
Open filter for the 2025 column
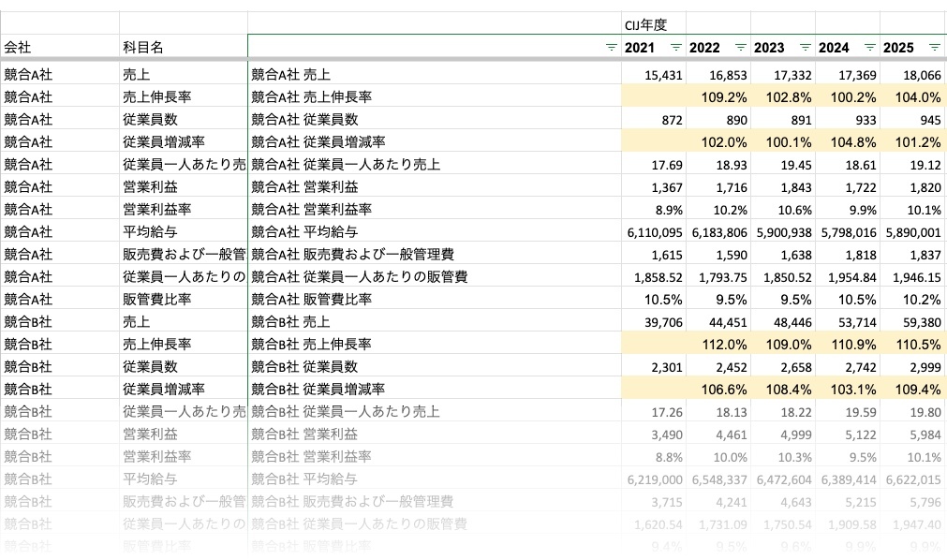coord(934,47)
